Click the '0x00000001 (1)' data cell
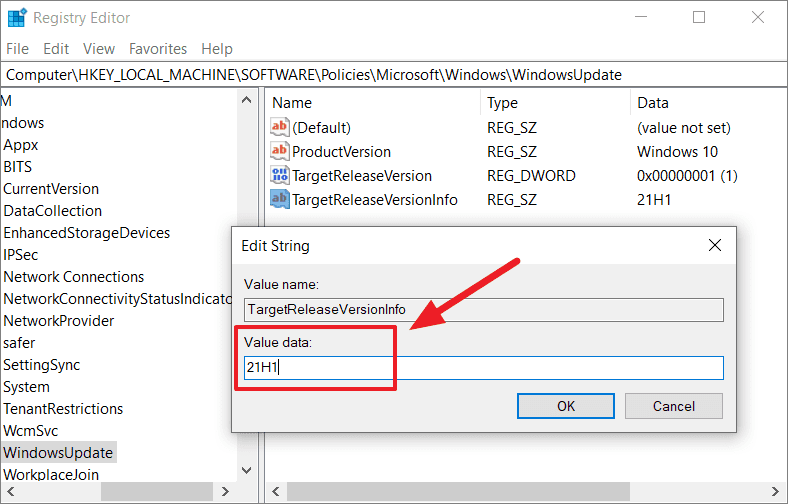Screen dimensions: 788x504 tap(687, 176)
